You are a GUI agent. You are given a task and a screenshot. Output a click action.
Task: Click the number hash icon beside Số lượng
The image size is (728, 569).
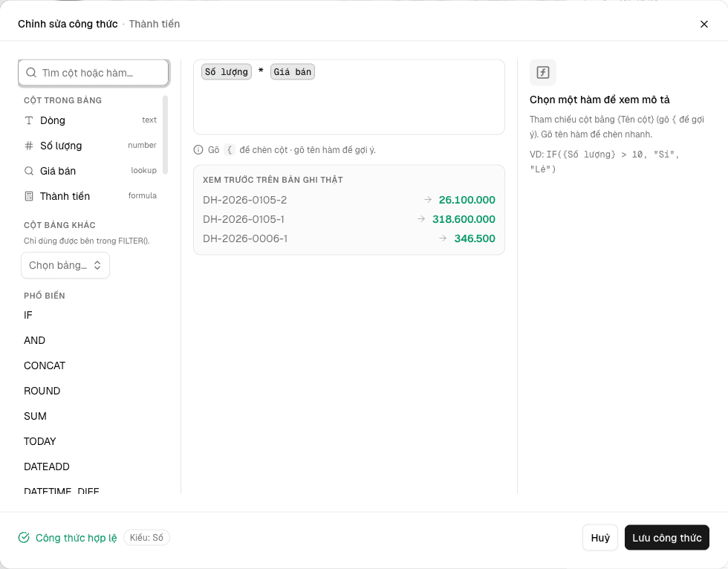pos(29,146)
